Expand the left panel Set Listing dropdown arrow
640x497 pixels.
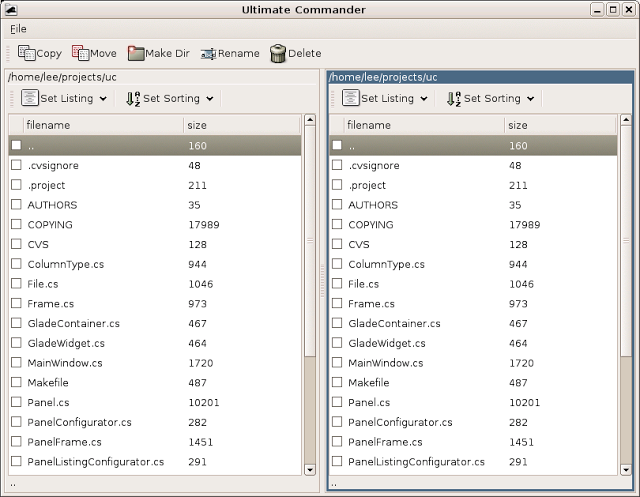(103, 99)
